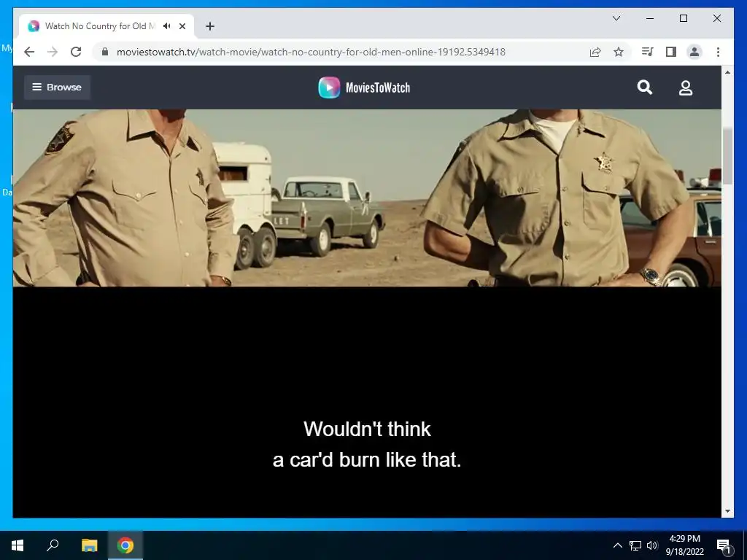Viewport: 747px width, 560px height.
Task: Open the site search icon
Action: click(645, 87)
